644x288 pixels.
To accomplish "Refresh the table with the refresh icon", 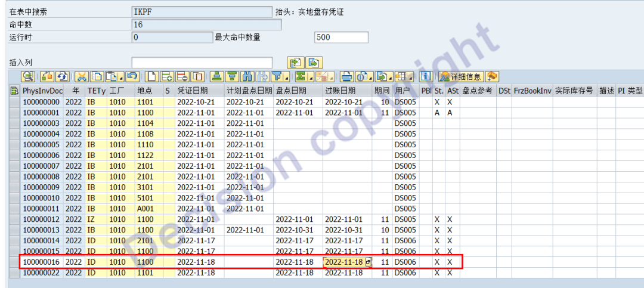I will [63, 76].
